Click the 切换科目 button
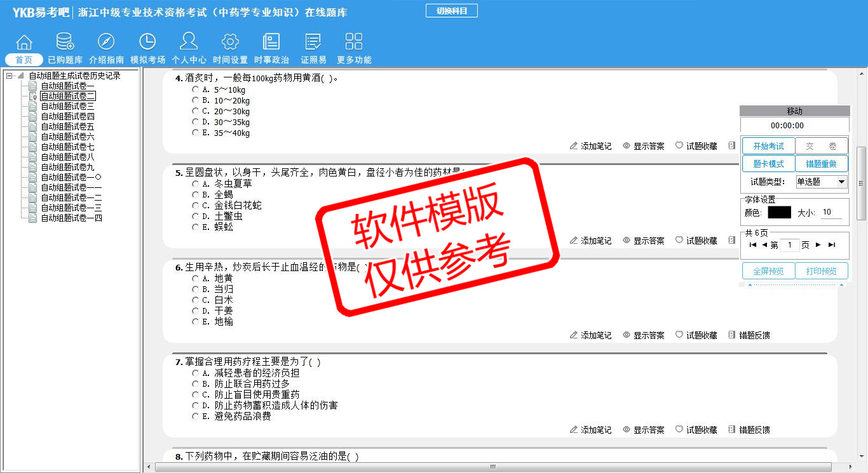This screenshot has height=473, width=868. 451,11
